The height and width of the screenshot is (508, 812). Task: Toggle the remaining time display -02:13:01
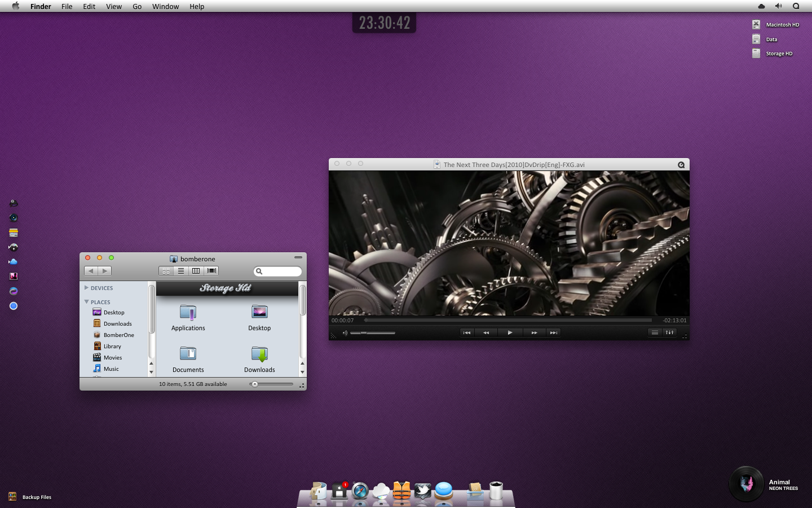click(x=674, y=320)
